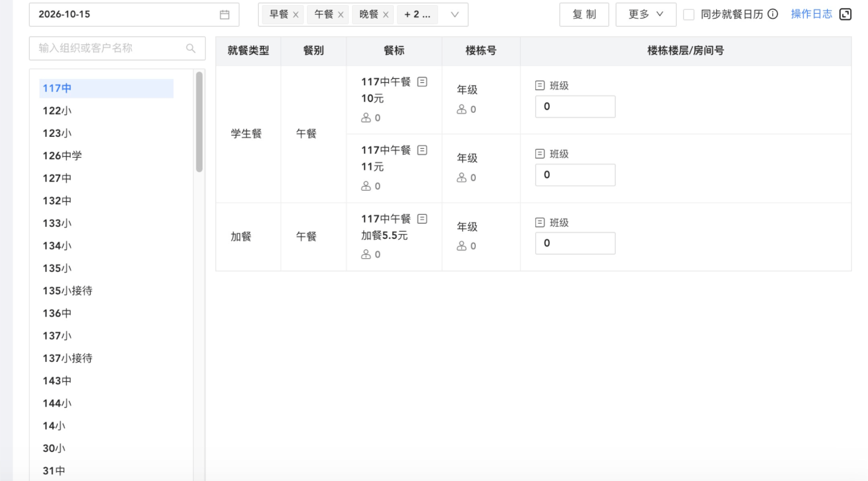Open note icon next to 117中午餐 加餐5.5元
The image size is (868, 481).
(x=423, y=219)
